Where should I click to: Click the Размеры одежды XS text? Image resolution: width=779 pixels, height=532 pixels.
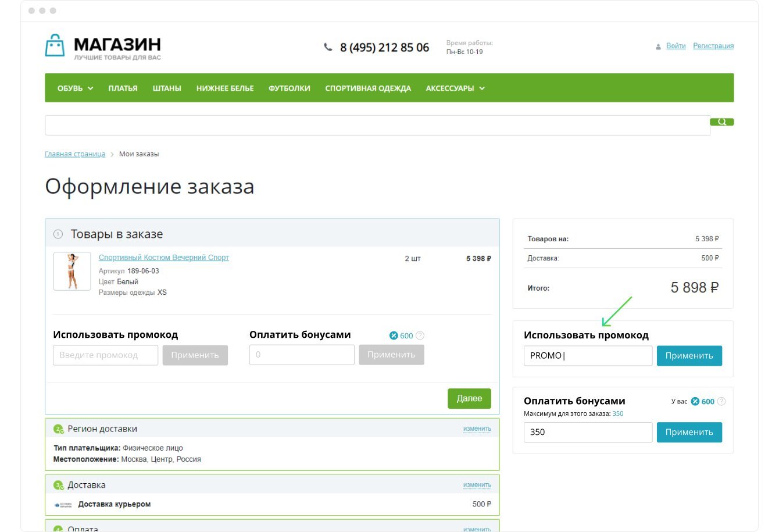[133, 292]
